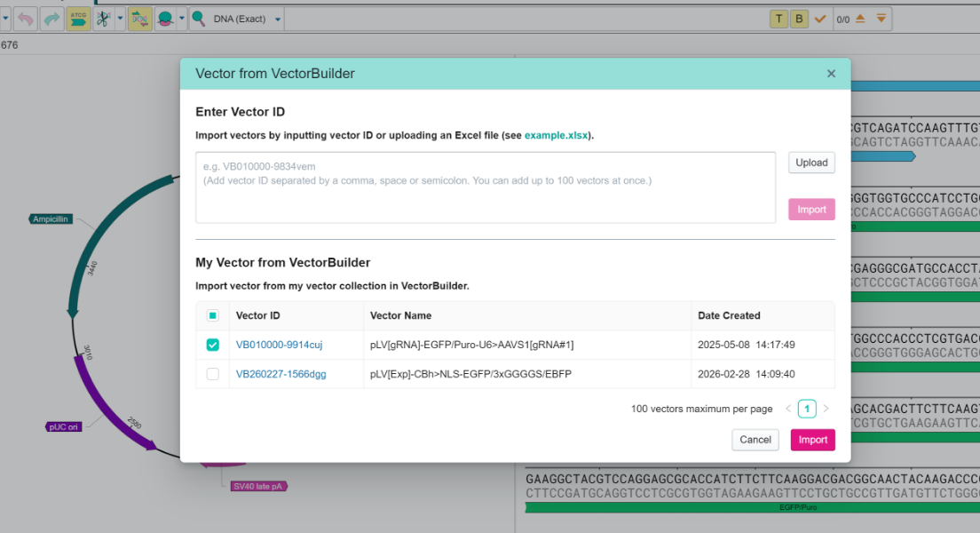Go to previous page with left chevron
980x533 pixels.
tap(788, 409)
